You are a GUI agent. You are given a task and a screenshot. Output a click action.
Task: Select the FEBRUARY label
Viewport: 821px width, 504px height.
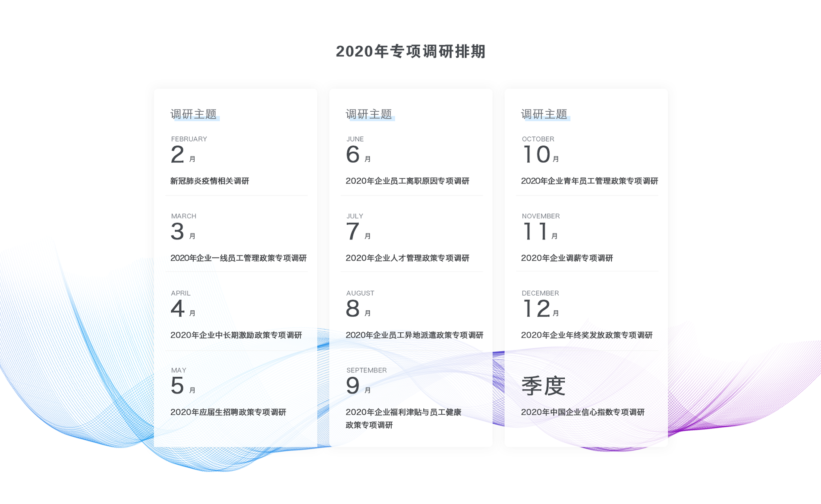(189, 139)
